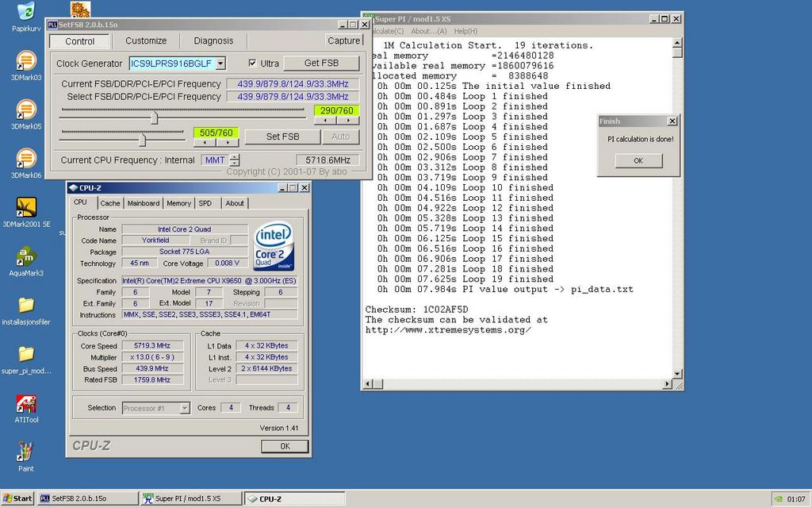Click the Get FSB button
Image resolution: width=812 pixels, height=508 pixels.
coord(320,63)
